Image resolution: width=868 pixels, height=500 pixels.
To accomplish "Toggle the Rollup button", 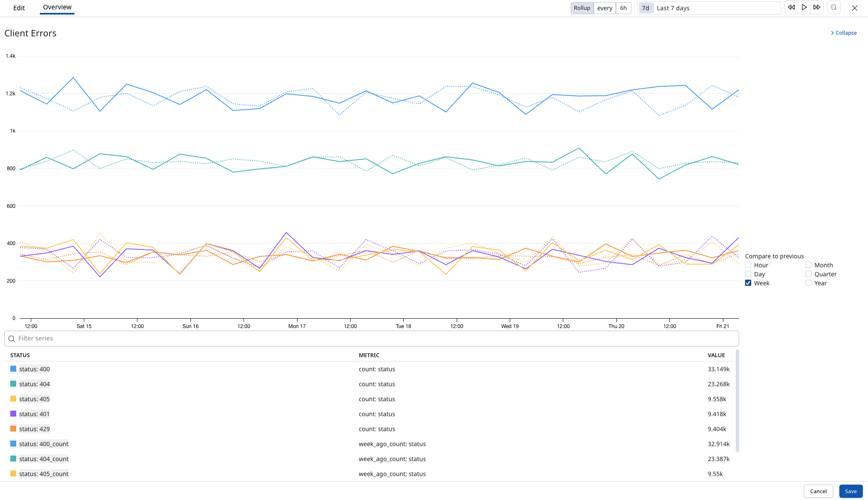I will click(x=582, y=8).
